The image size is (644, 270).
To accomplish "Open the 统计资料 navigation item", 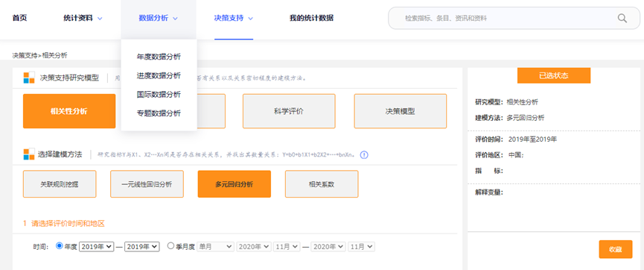I will (78, 18).
